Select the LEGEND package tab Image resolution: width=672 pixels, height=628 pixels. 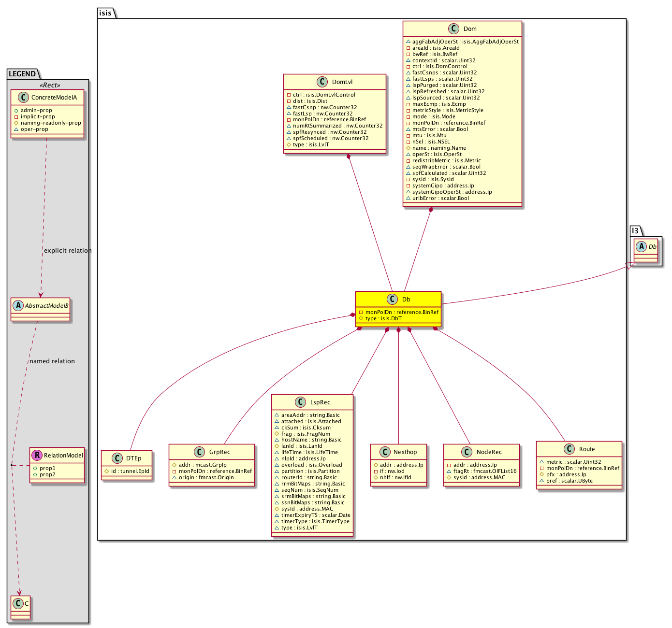[x=22, y=74]
